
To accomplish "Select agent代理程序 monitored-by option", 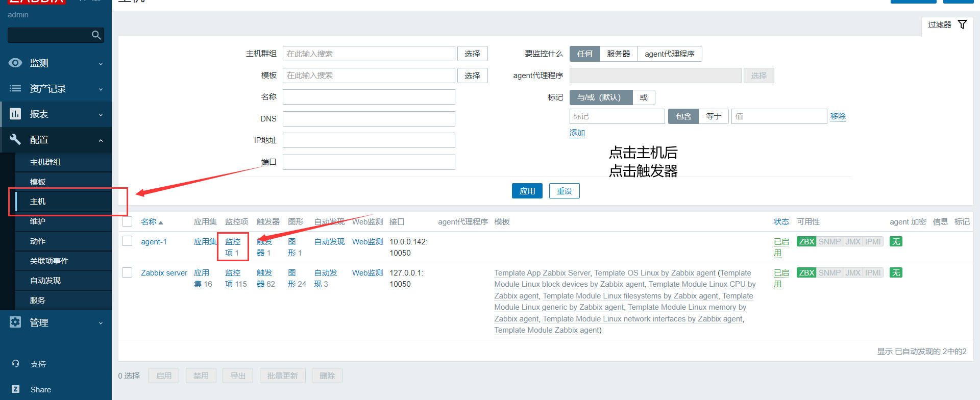I will 669,54.
